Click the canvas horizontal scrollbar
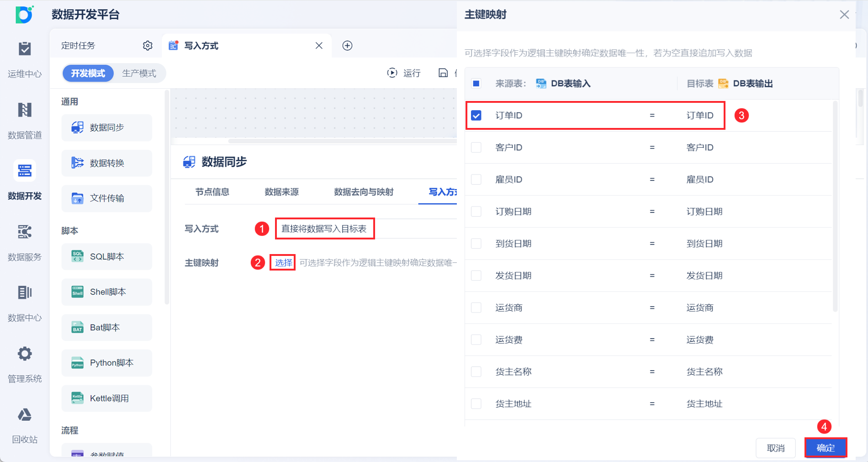Viewport: 868px width, 462px height. pyautogui.click(x=343, y=141)
